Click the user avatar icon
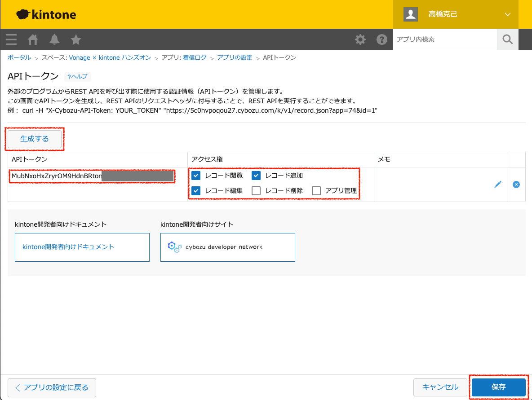Image resolution: width=532 pixels, height=400 pixels. (x=411, y=14)
